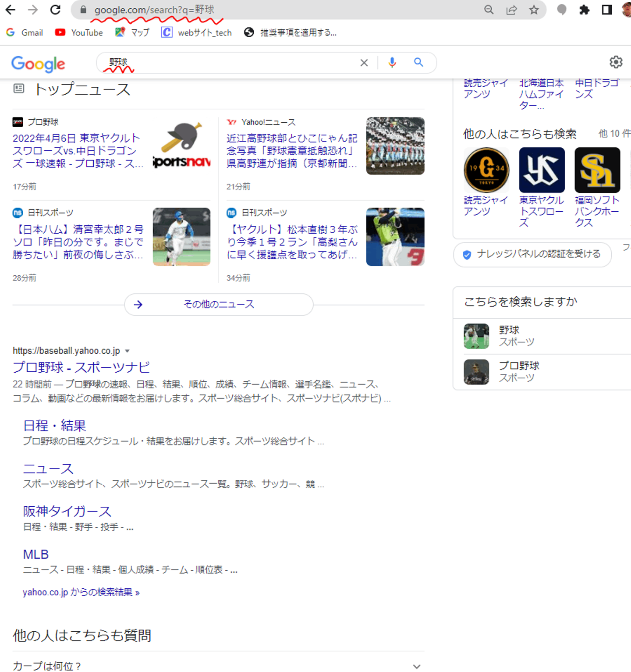Click the Sportsnavi helmet thumbnail
The height and width of the screenshot is (672, 631).
tap(181, 146)
